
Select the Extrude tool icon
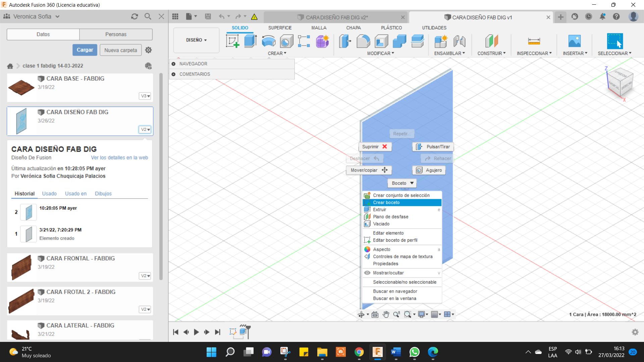pos(250,41)
